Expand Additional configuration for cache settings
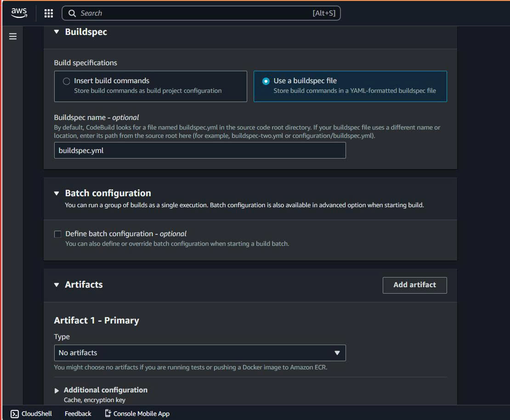This screenshot has height=420, width=510. 56,390
